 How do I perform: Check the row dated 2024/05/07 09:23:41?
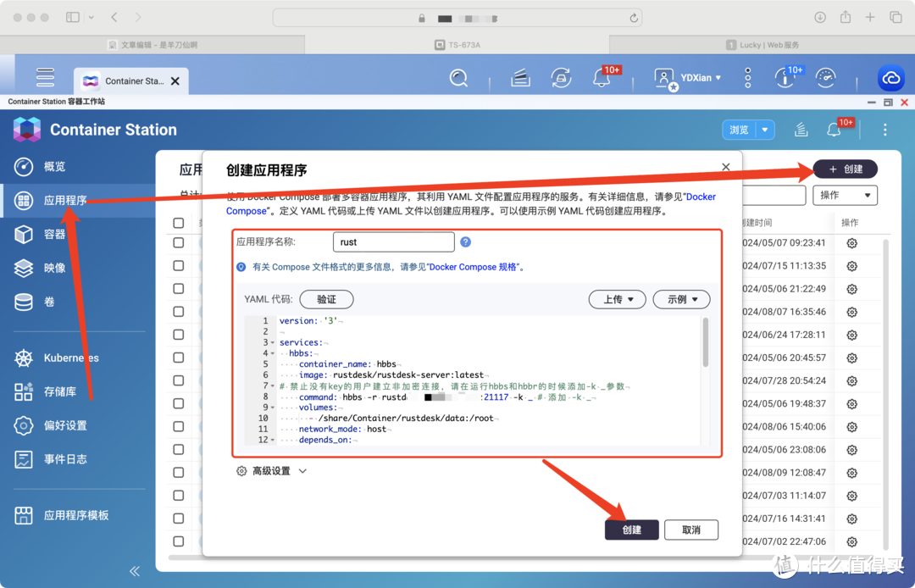click(179, 242)
